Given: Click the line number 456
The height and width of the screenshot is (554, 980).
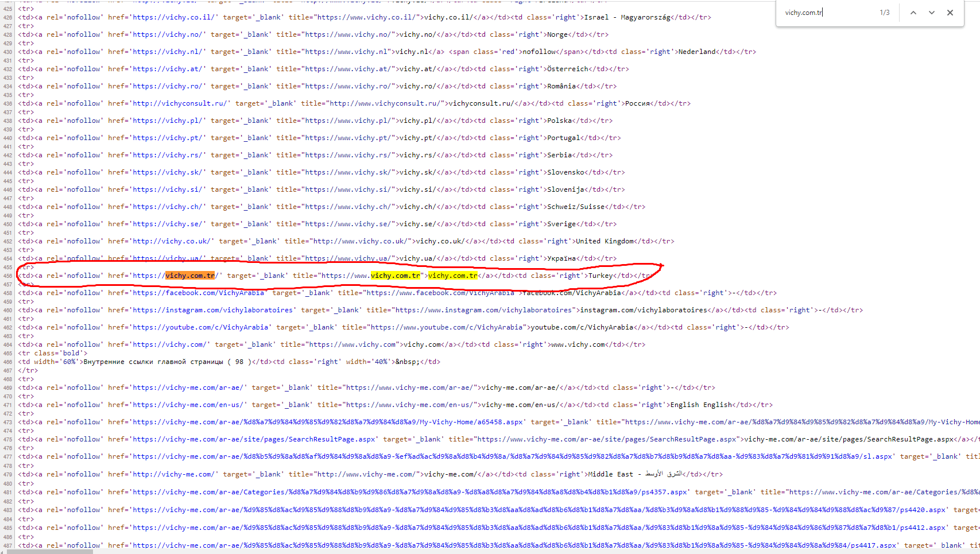Looking at the screenshot, I should pyautogui.click(x=7, y=276).
